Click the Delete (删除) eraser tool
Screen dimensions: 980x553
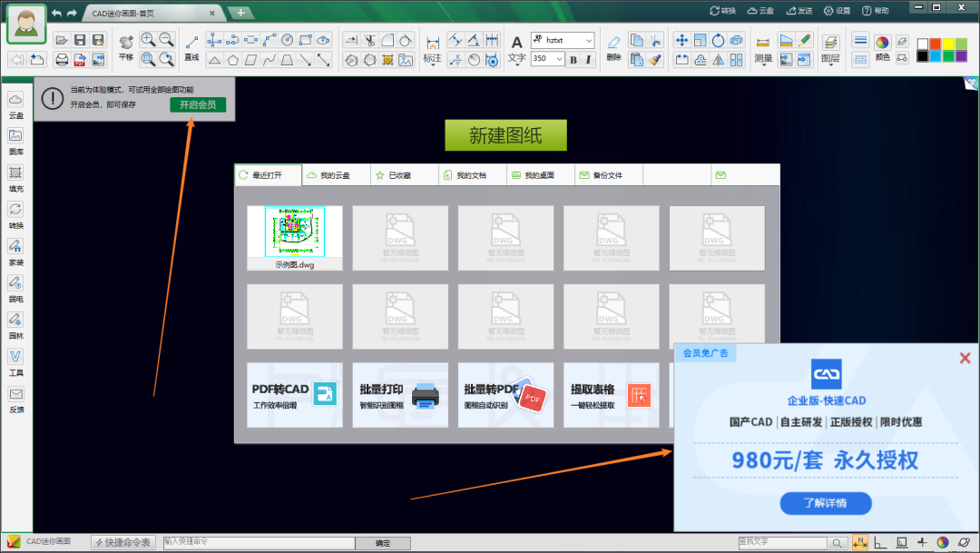[613, 47]
